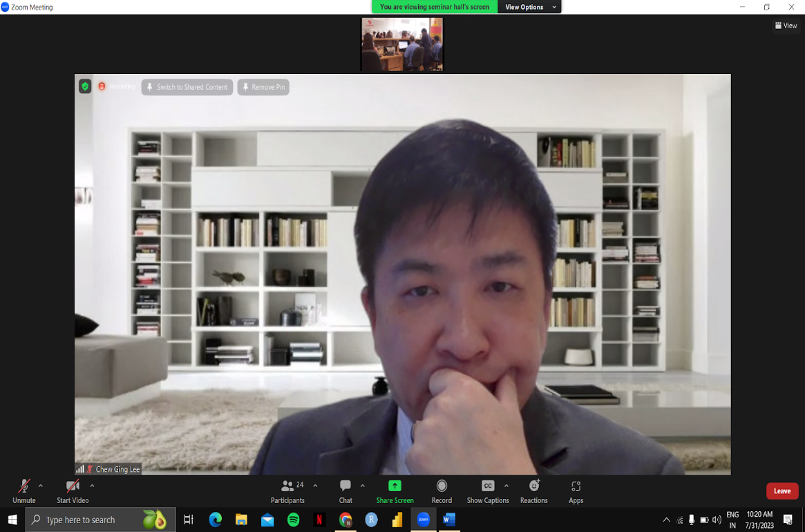Select the seminar hall video thumbnail
The width and height of the screenshot is (805, 532).
click(x=401, y=44)
